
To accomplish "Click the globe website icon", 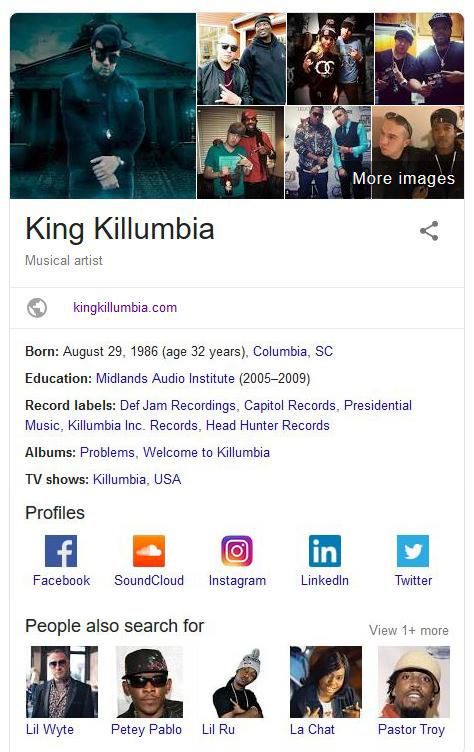I will click(x=37, y=308).
